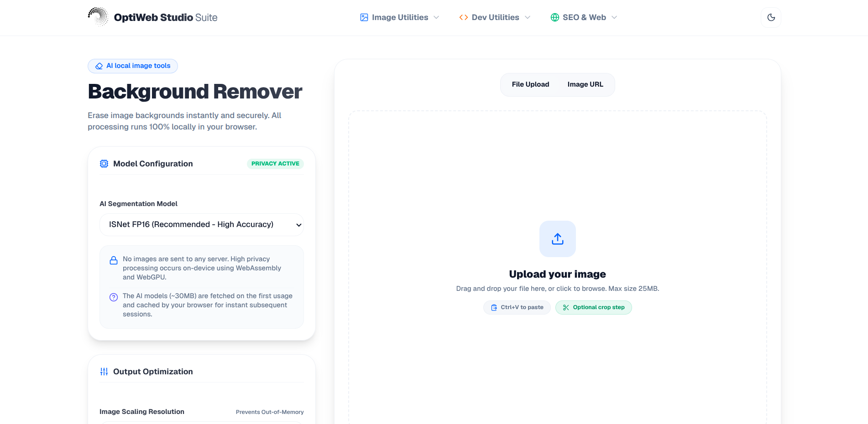
Task: Expand the SEO & Web chevron
Action: (614, 17)
